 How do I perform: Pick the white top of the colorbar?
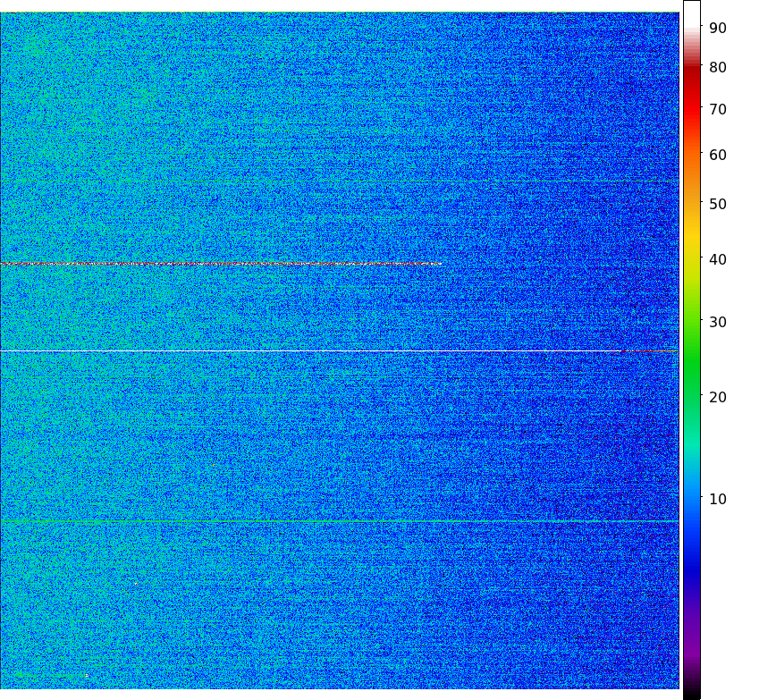[692, 11]
